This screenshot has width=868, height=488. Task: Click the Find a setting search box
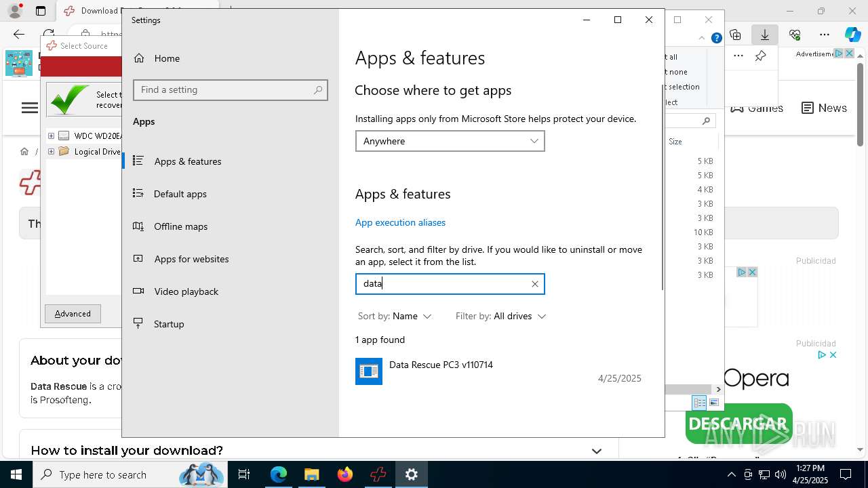coord(231,89)
